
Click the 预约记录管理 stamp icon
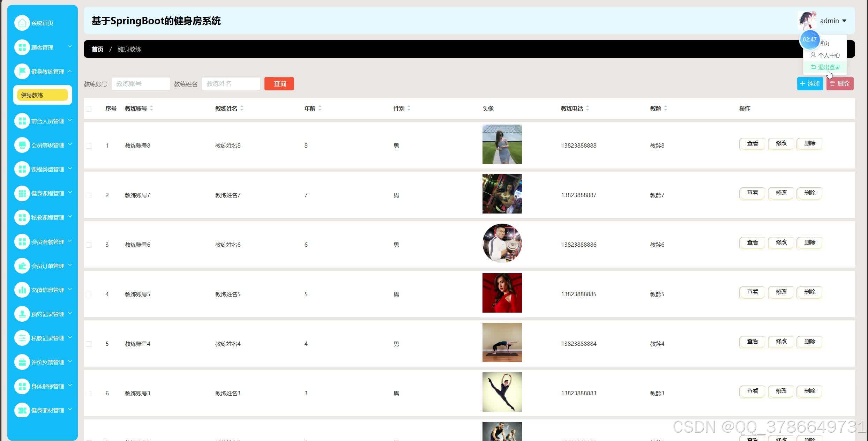pos(22,314)
